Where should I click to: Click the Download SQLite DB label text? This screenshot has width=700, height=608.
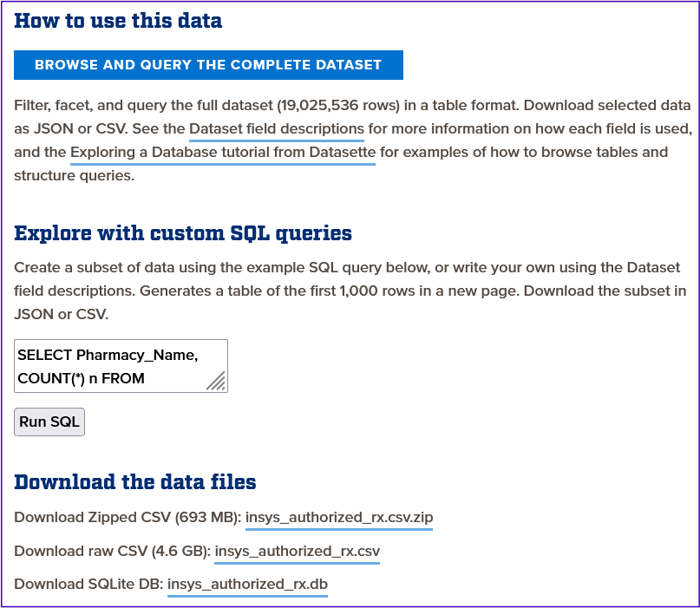point(85,584)
